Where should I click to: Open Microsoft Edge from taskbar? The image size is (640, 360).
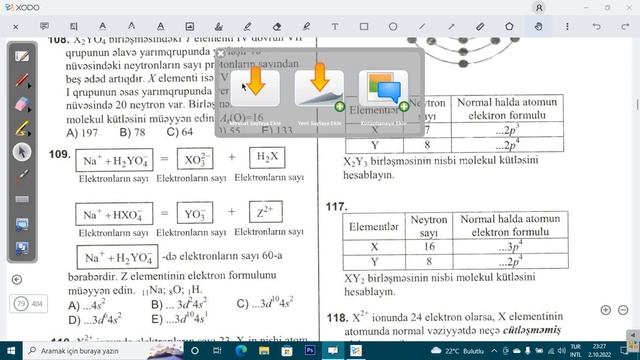[241, 351]
